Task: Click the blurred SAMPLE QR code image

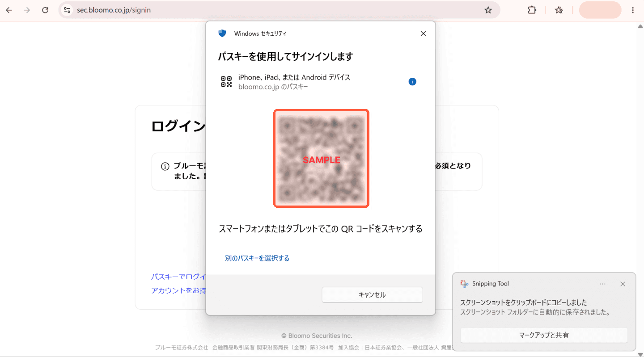Action: [x=321, y=158]
